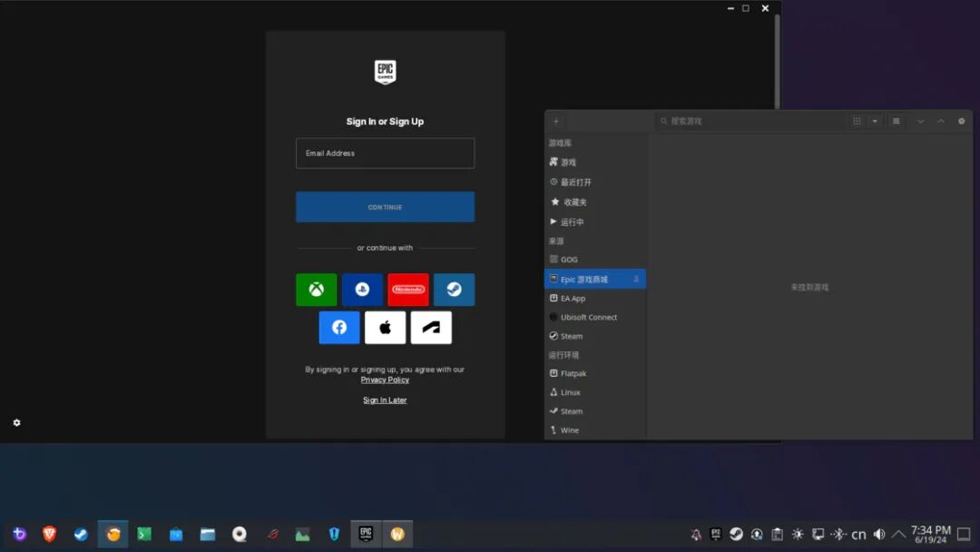Adjust screen brightness from the tray icon
The height and width of the screenshot is (552, 980).
[x=798, y=534]
